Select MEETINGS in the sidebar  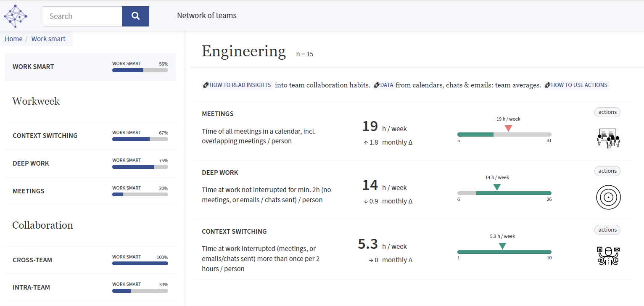[29, 191]
